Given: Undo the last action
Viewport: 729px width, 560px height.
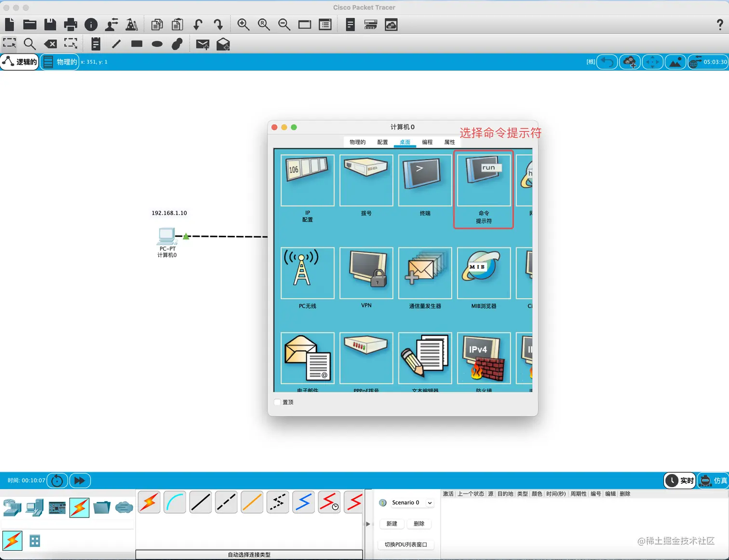Looking at the screenshot, I should click(x=198, y=25).
